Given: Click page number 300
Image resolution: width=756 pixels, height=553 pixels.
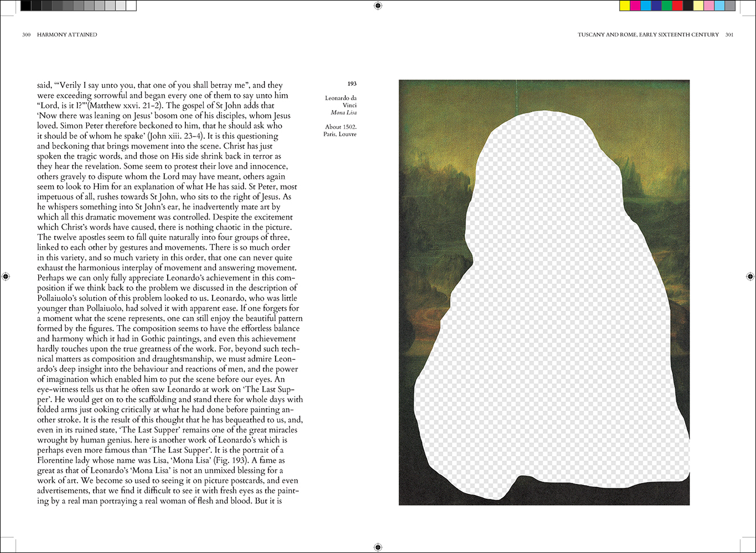Looking at the screenshot, I should tap(26, 34).
